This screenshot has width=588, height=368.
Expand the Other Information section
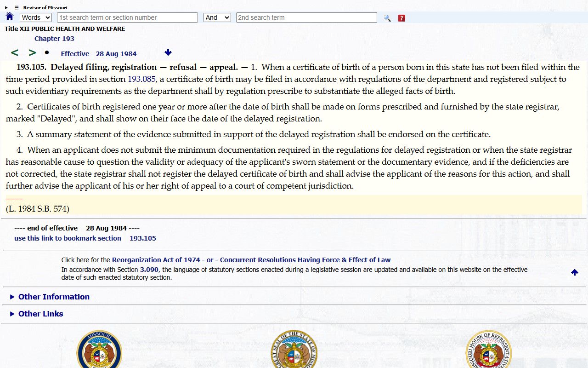pos(50,297)
